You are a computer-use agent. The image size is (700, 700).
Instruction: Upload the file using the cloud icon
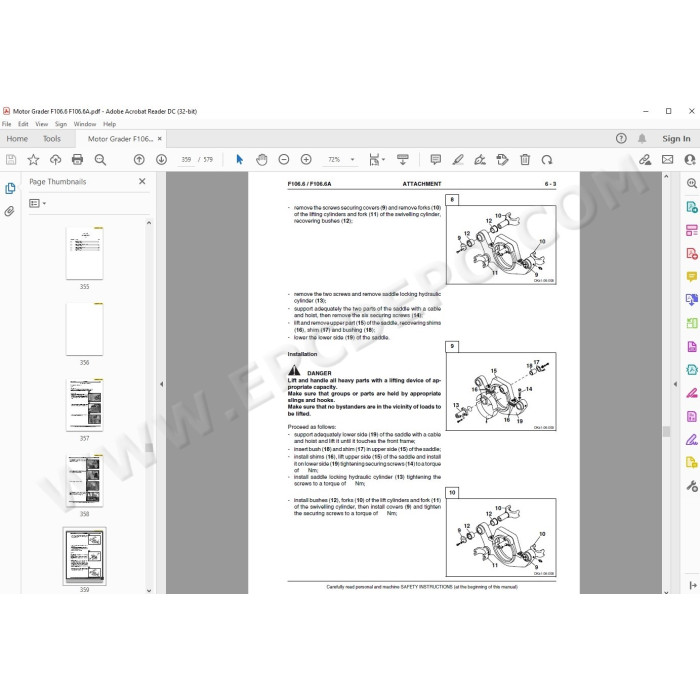[x=55, y=159]
